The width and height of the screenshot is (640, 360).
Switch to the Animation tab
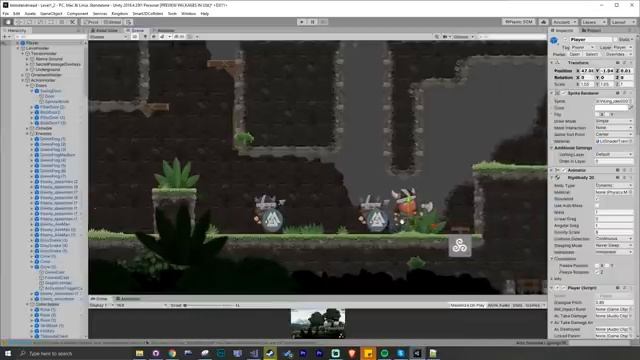[128, 299]
